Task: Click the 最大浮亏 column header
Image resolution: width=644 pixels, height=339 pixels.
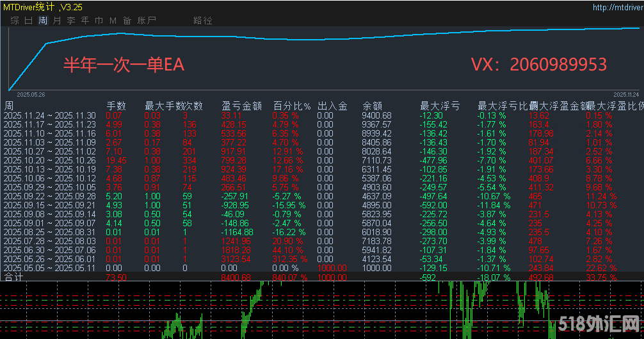Action: [440, 106]
